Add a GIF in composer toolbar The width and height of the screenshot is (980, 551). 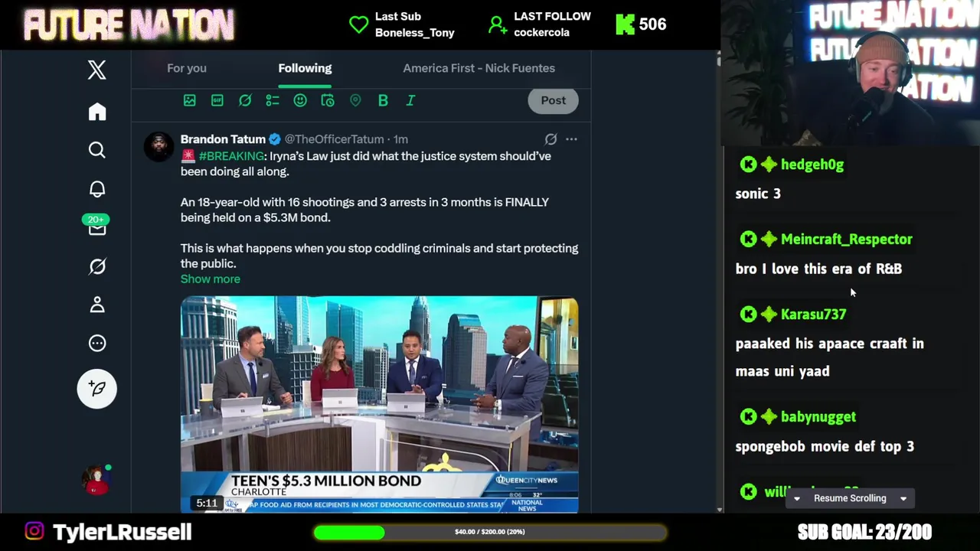(217, 100)
